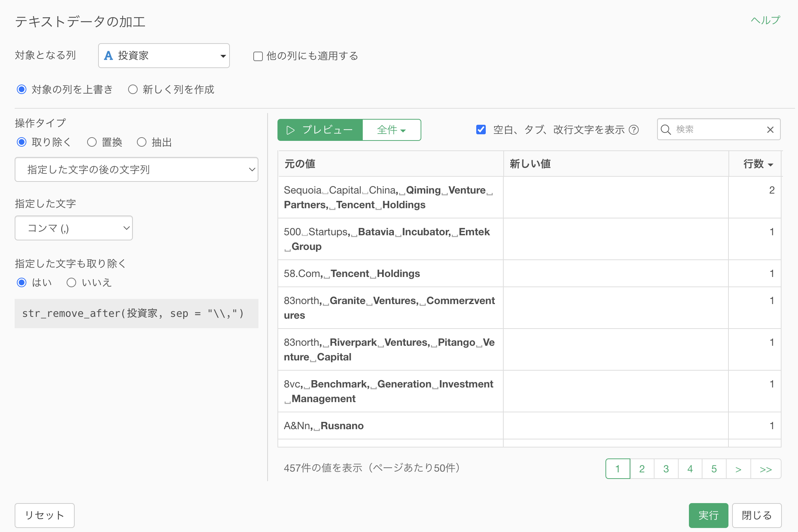Clear the search field with X icon

coord(770,130)
